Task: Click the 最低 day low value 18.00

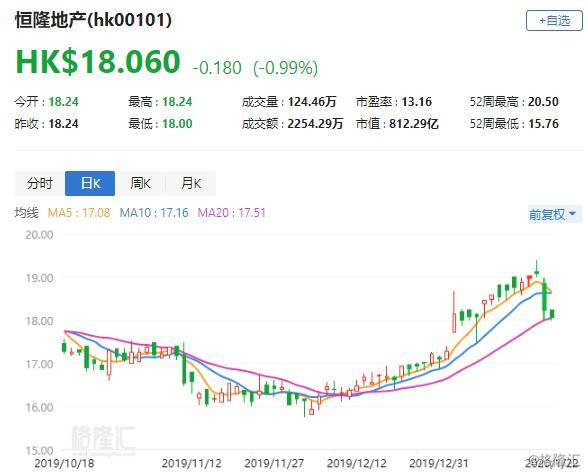Action: click(177, 123)
